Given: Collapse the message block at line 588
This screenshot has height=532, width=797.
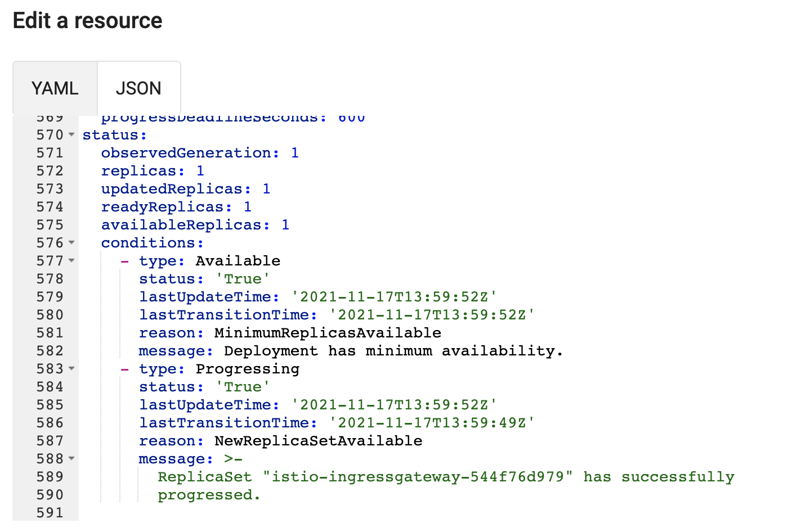Looking at the screenshot, I should click(71, 458).
